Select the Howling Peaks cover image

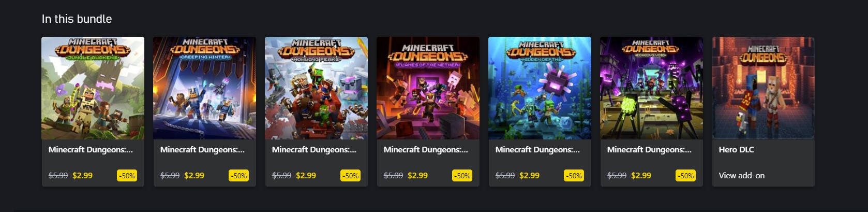[x=316, y=88]
